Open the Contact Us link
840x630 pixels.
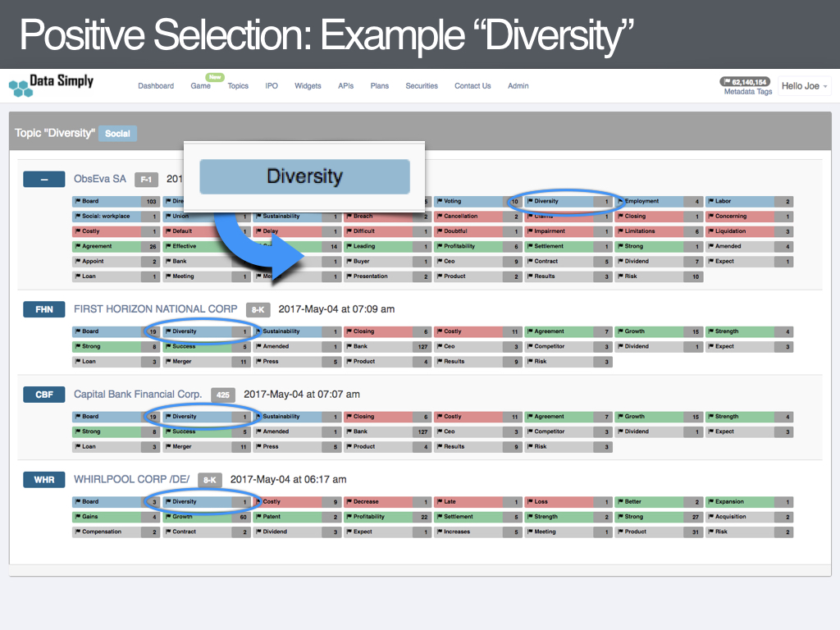pyautogui.click(x=472, y=85)
